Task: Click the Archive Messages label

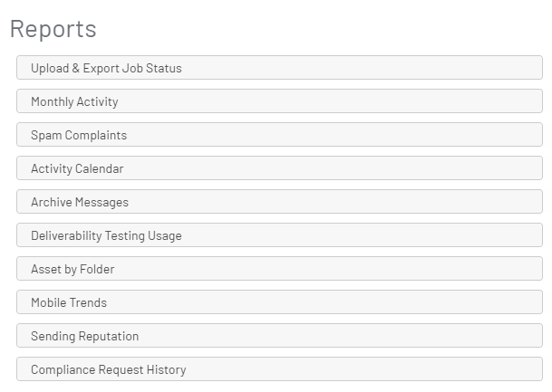Action: point(80,202)
